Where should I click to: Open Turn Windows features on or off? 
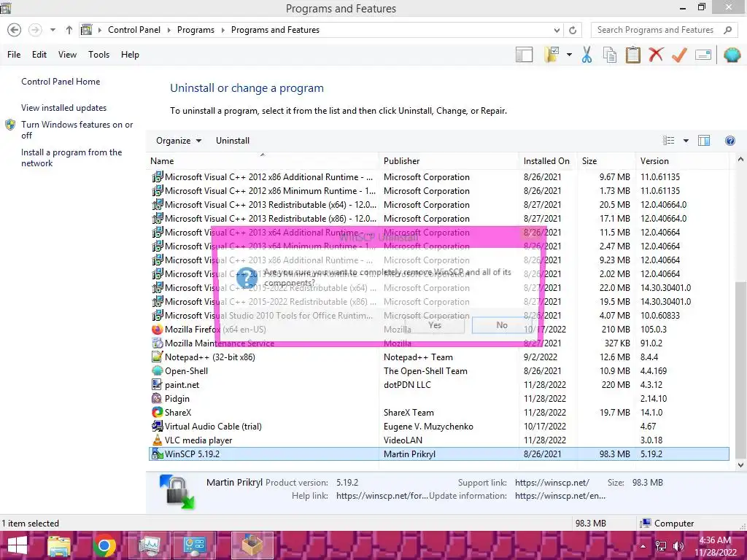77,130
